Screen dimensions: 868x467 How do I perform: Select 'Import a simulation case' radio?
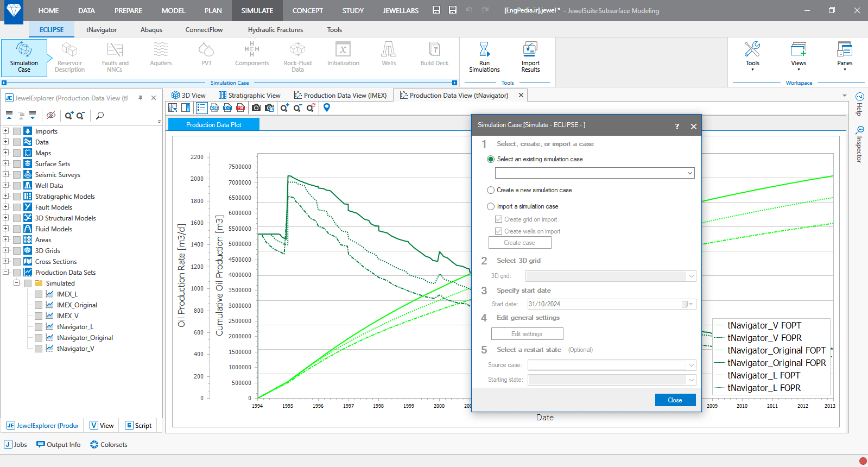tap(491, 206)
